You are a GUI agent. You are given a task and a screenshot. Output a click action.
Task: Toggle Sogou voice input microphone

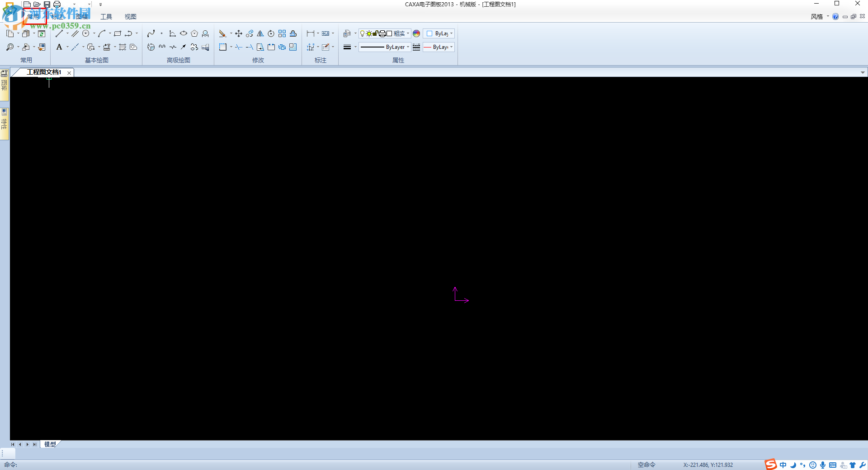click(823, 465)
